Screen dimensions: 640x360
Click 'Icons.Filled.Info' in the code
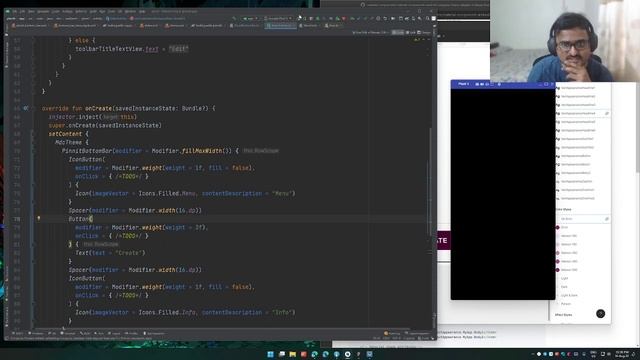(x=167, y=313)
